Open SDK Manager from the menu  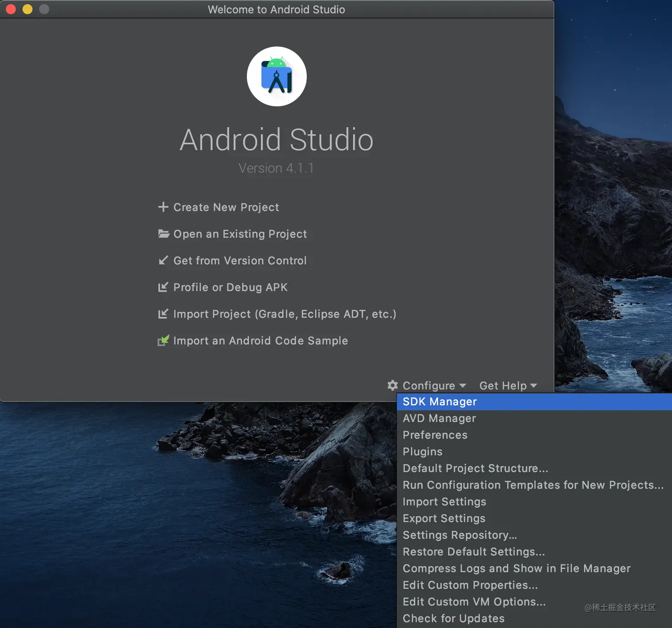click(x=440, y=402)
